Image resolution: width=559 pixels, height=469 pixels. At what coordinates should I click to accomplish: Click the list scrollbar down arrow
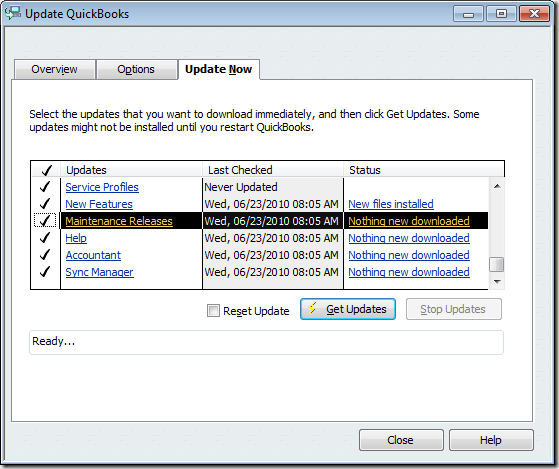click(497, 282)
